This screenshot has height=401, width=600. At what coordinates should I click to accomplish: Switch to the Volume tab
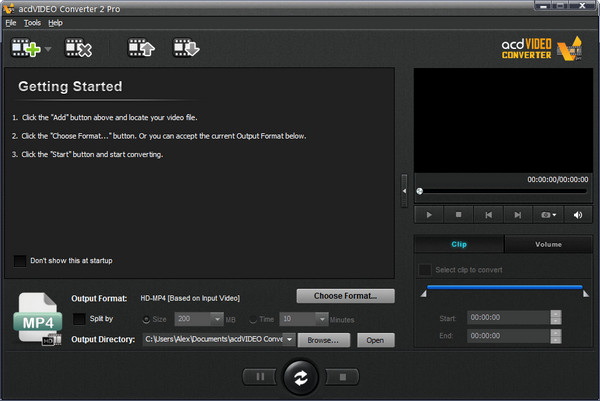[x=548, y=244]
